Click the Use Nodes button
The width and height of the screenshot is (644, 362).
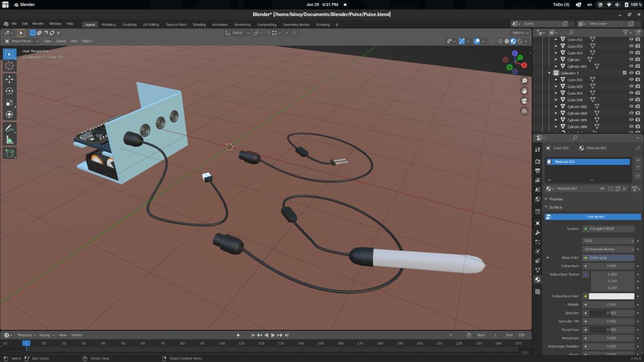pos(593,217)
